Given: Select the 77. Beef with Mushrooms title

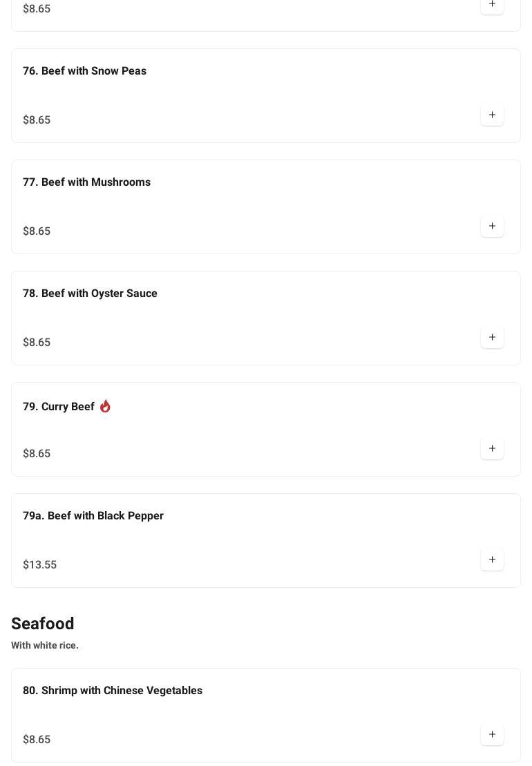Looking at the screenshot, I should point(86,182).
